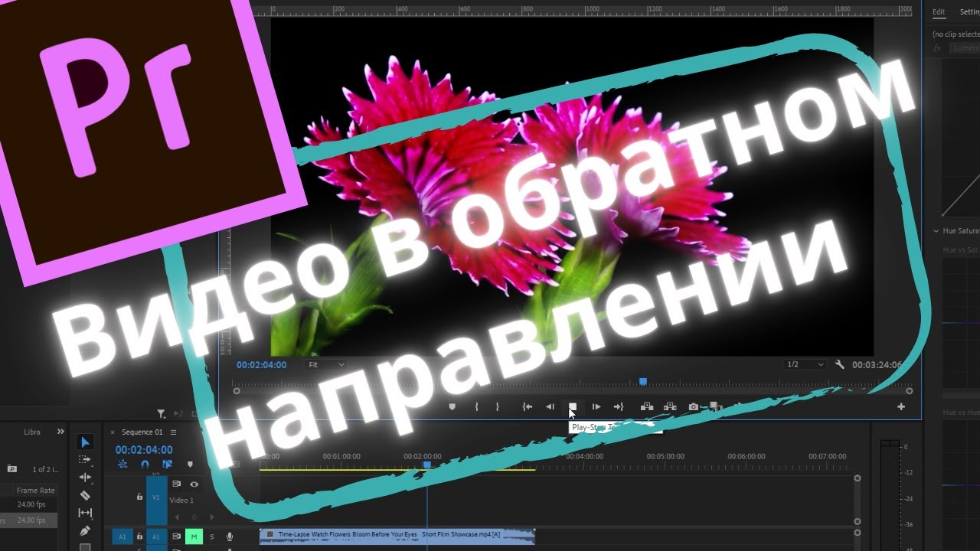Select the Sequence 01 timeline tab

[x=142, y=432]
